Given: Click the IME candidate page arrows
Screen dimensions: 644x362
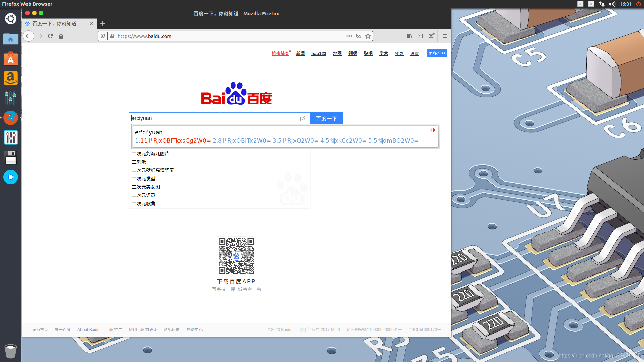Looking at the screenshot, I should pos(433,130).
